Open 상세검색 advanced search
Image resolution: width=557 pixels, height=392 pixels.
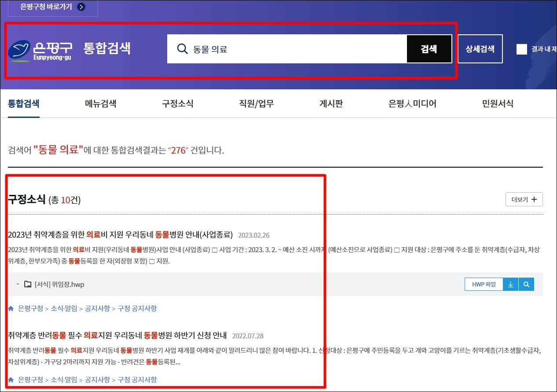pyautogui.click(x=480, y=49)
